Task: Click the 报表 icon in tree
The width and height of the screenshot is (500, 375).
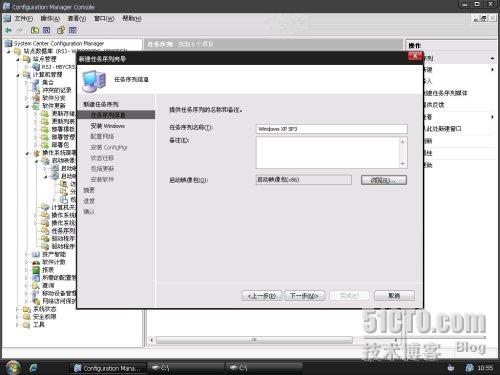Action: click(x=36, y=270)
